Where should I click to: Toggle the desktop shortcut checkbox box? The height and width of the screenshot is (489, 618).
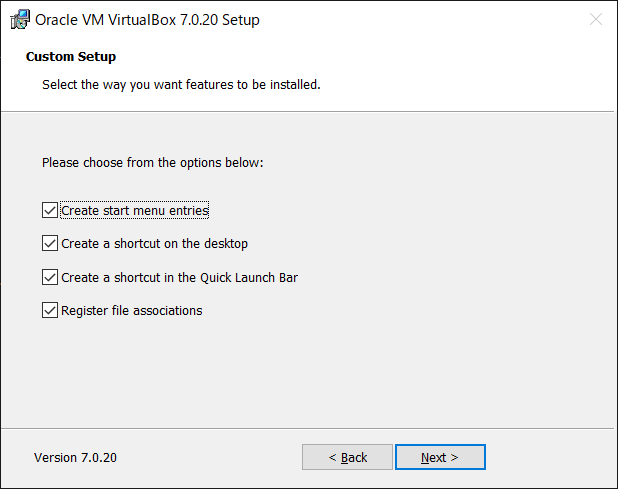point(50,244)
